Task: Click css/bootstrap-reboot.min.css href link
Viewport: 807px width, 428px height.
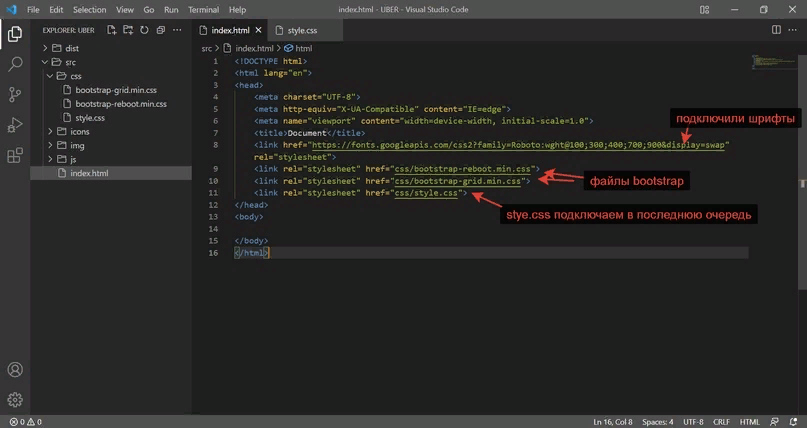Action: coord(463,169)
